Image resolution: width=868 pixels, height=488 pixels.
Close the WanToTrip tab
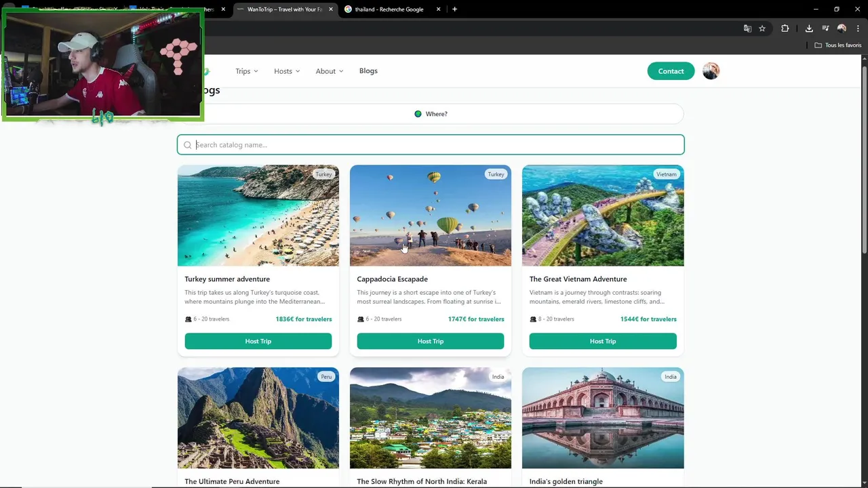(x=332, y=9)
